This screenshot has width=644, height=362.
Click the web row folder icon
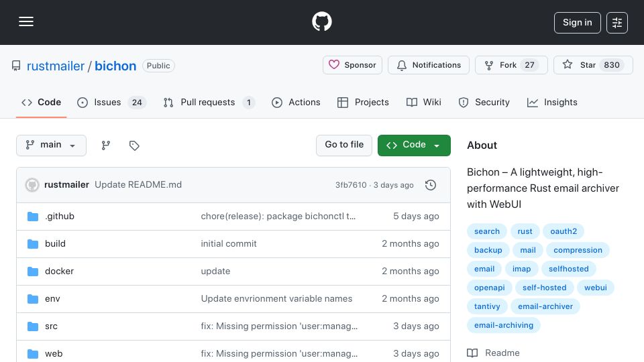point(33,354)
